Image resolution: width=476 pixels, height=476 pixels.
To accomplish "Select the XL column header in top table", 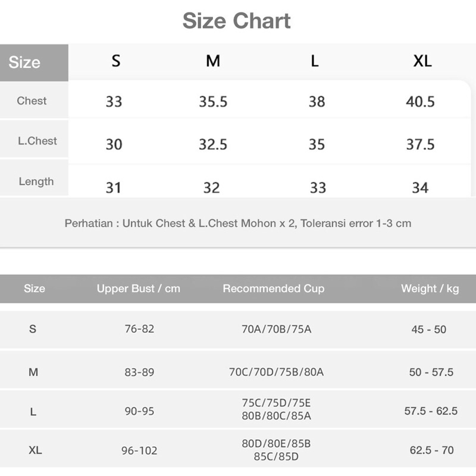I will [422, 61].
